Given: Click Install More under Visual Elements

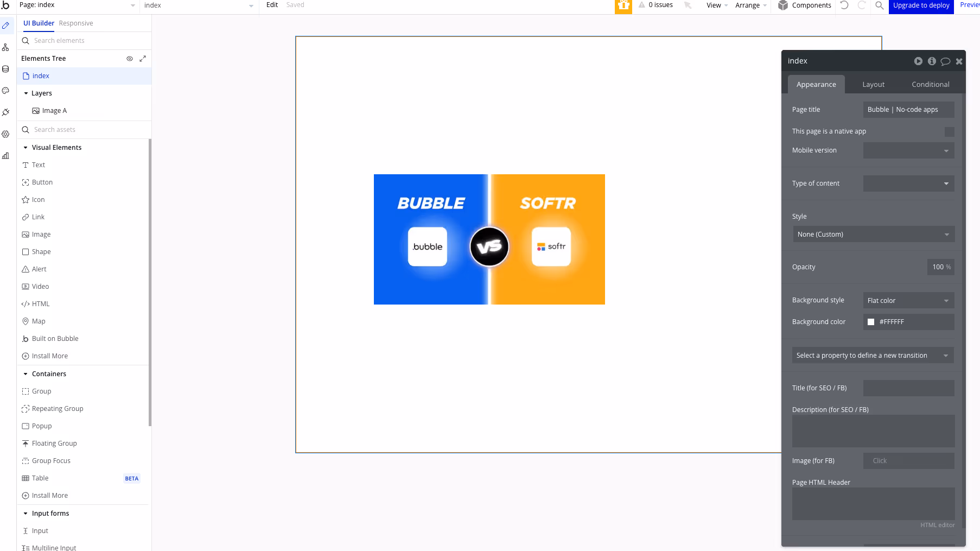Looking at the screenshot, I should 44,356.
